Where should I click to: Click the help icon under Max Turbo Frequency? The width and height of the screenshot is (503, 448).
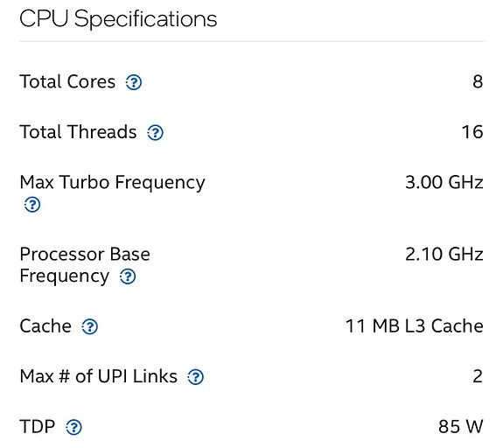pyautogui.click(x=32, y=205)
